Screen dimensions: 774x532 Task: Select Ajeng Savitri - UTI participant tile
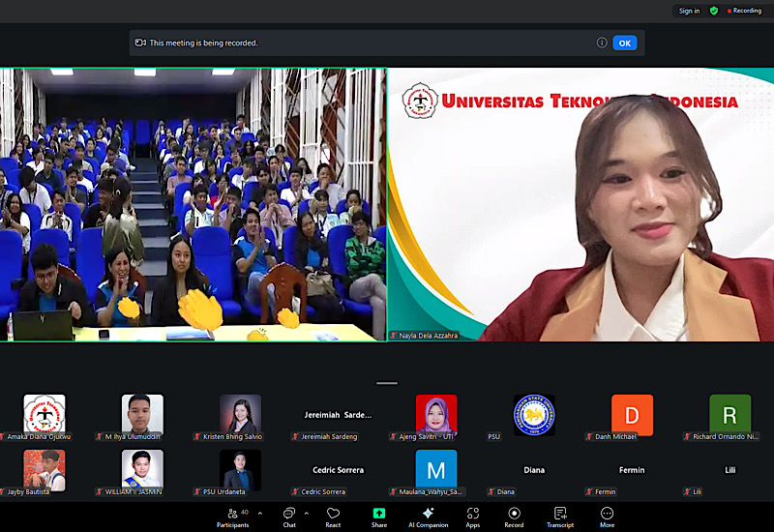pos(436,416)
